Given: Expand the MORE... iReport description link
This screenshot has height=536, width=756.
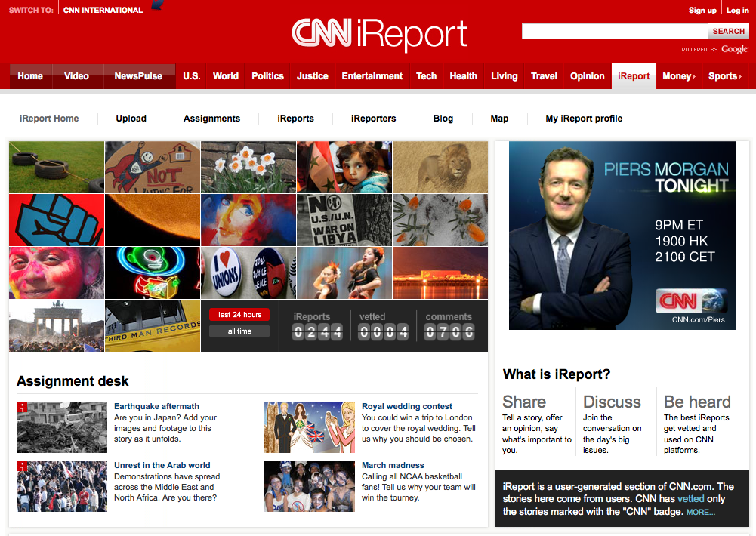Looking at the screenshot, I should 701,512.
